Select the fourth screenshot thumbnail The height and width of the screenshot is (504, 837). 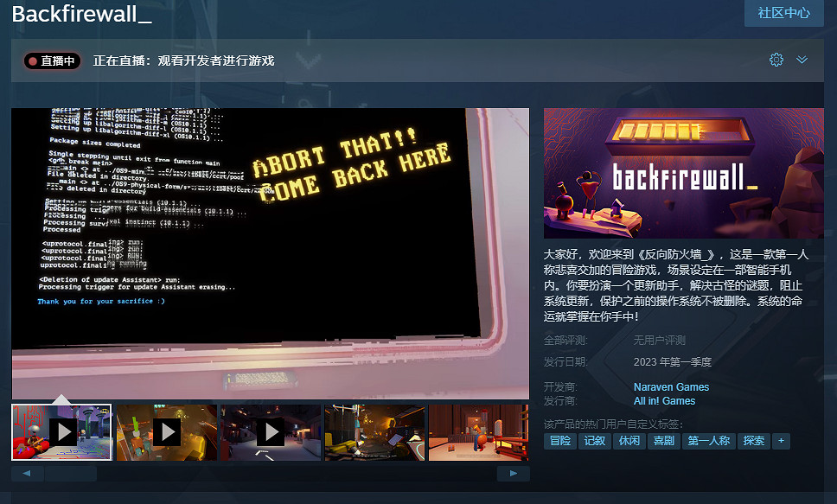pyautogui.click(x=374, y=431)
